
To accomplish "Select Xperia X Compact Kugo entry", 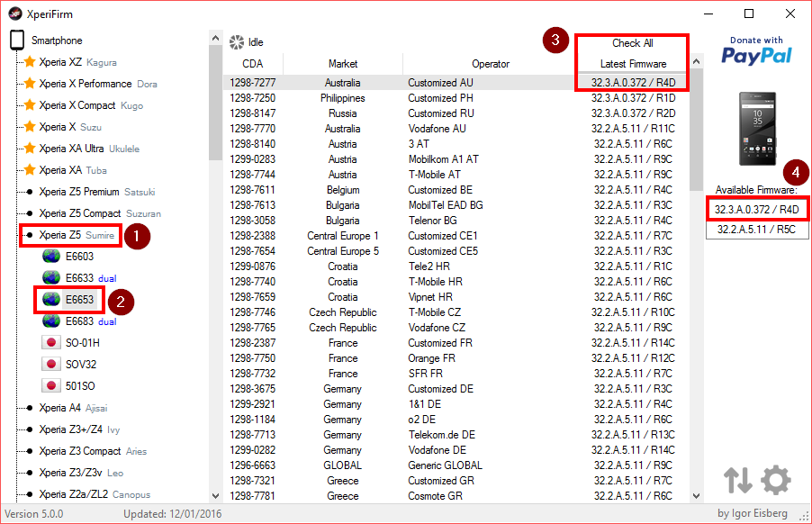I will coord(84,105).
